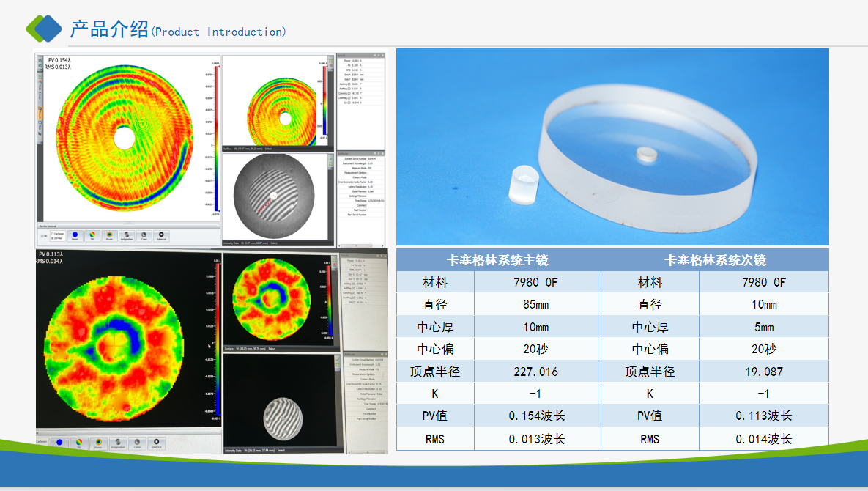Click Spherical button in lower screenshot

157,443
